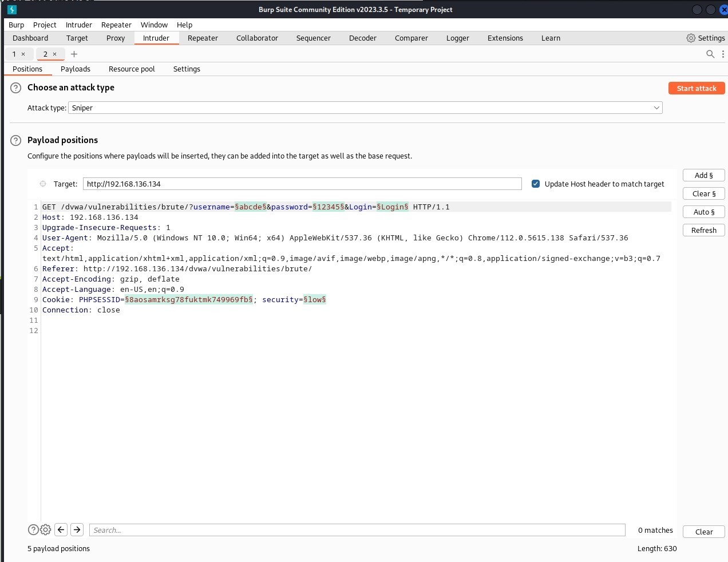Switch to the Payloads sub-tab
728x562 pixels.
[x=76, y=69]
